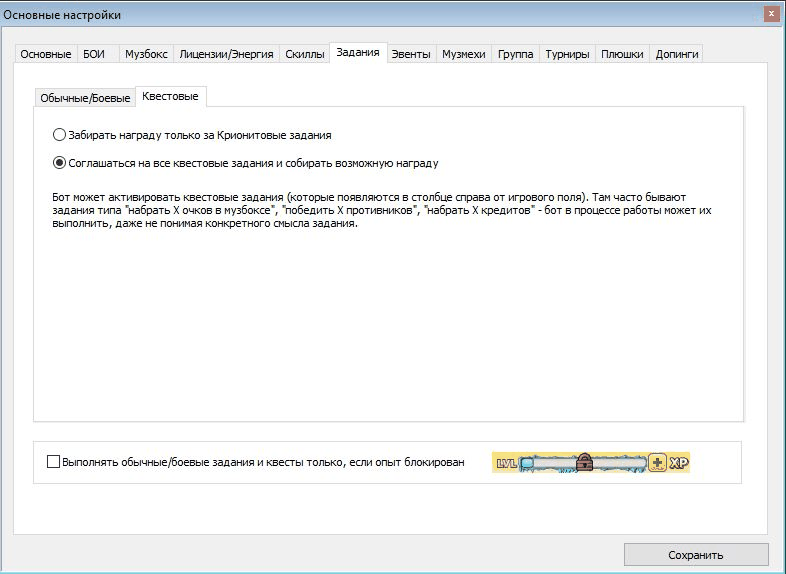Screen dimensions: 786x574
Task: Open the БОИ tab
Action: [94, 54]
